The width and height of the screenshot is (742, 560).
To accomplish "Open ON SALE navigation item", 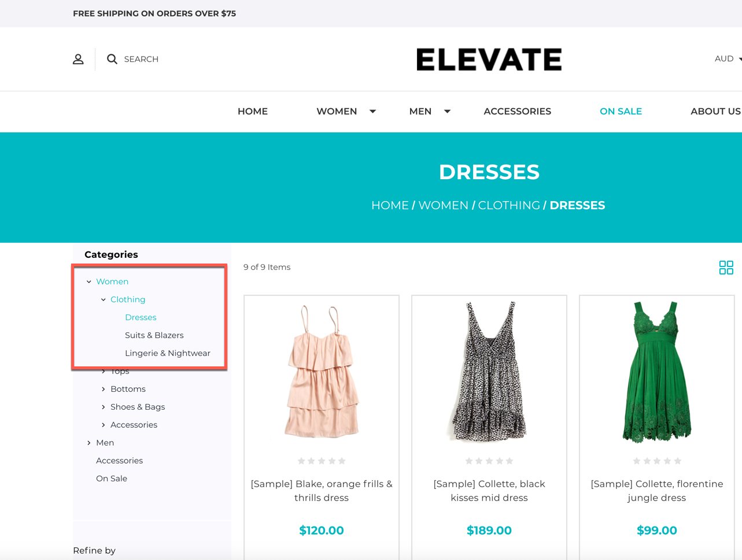I will 621,112.
